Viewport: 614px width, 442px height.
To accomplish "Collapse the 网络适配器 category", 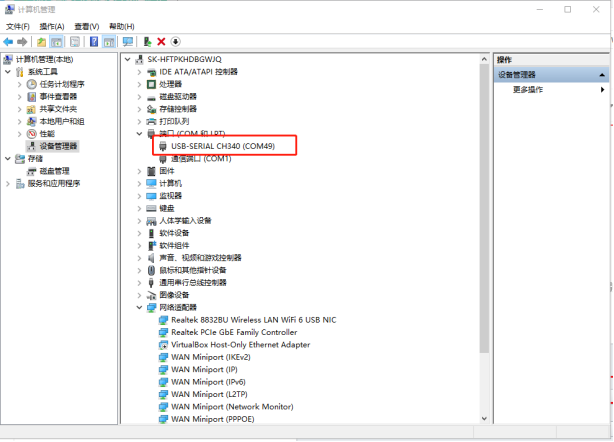I will point(139,308).
